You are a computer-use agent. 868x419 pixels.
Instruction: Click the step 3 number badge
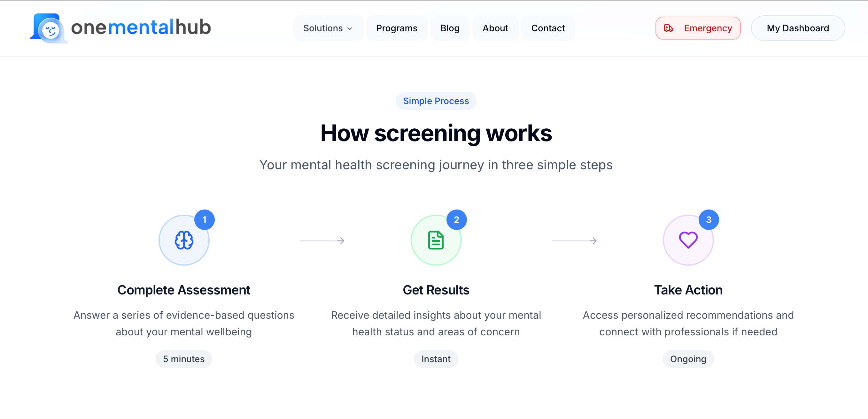[709, 220]
